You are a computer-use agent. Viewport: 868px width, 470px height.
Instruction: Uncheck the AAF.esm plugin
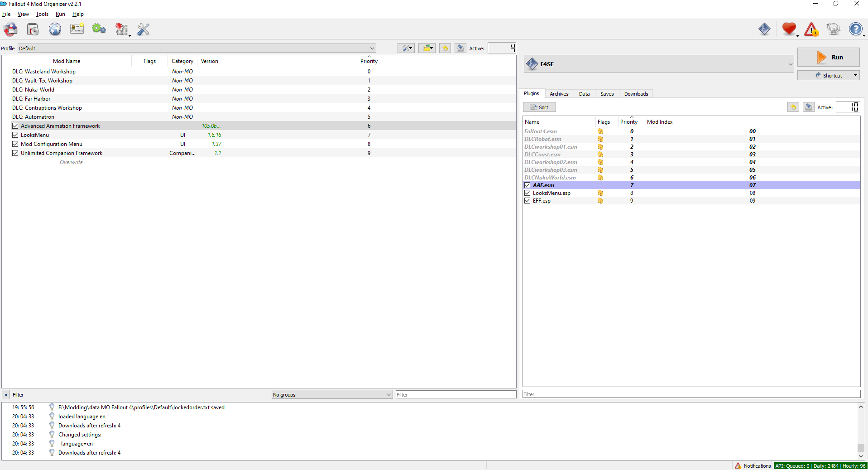click(528, 185)
